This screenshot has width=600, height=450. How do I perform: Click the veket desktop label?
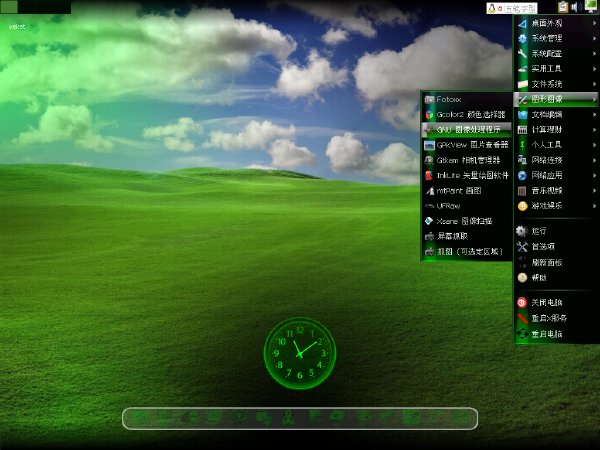[17, 26]
